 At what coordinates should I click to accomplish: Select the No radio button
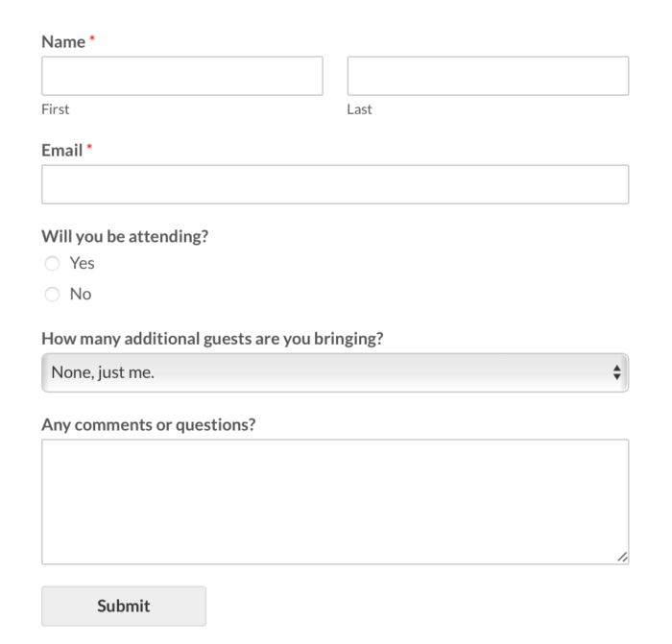point(51,295)
